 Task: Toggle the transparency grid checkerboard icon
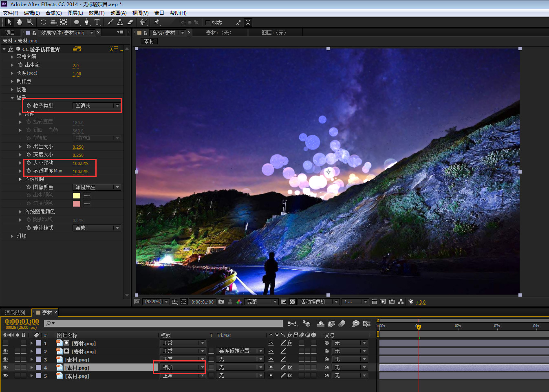click(292, 302)
